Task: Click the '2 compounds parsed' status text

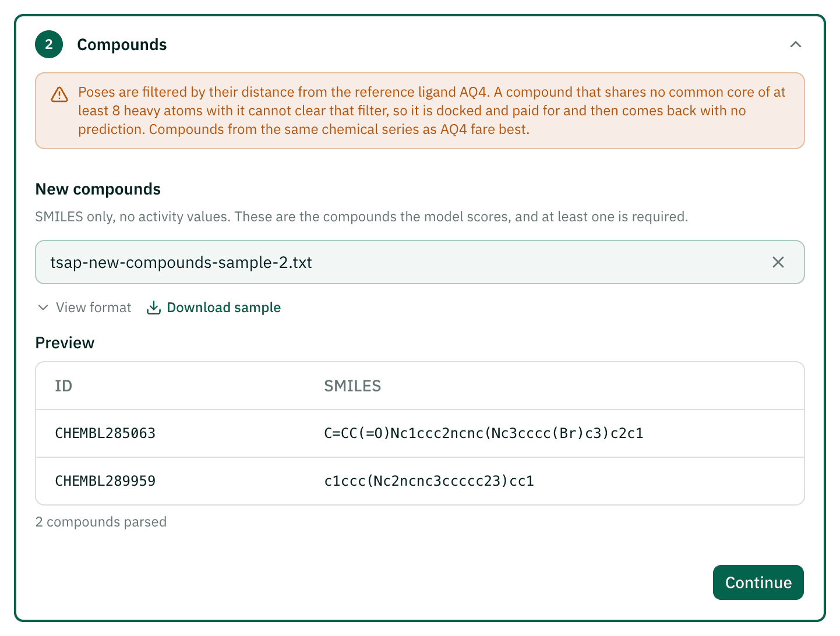Action: coord(101,522)
